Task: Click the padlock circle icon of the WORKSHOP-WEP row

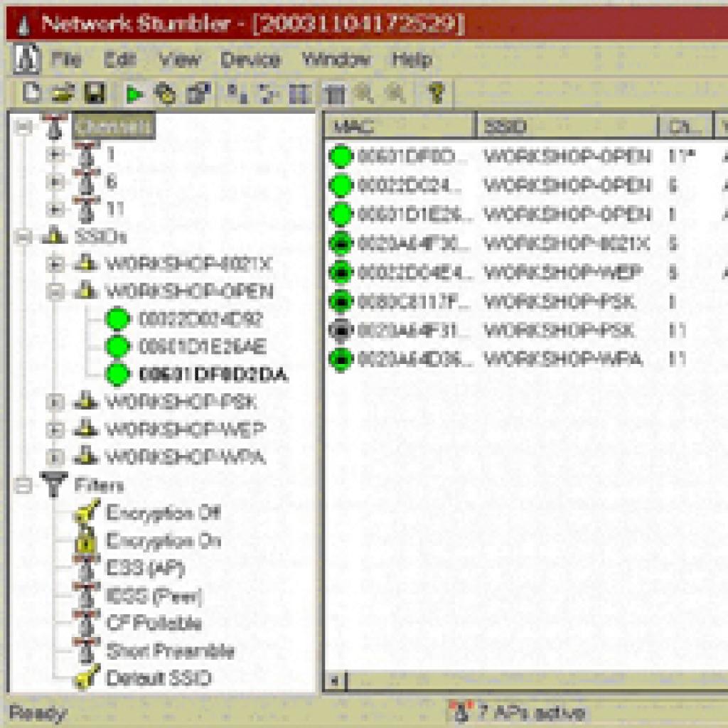Action: pyautogui.click(x=341, y=272)
